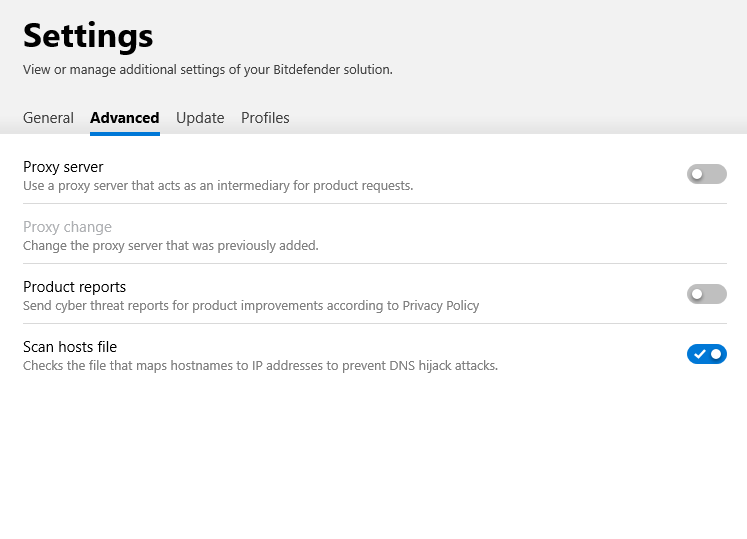Click the Settings page heading
Image resolution: width=747 pixels, height=539 pixels.
pos(88,36)
